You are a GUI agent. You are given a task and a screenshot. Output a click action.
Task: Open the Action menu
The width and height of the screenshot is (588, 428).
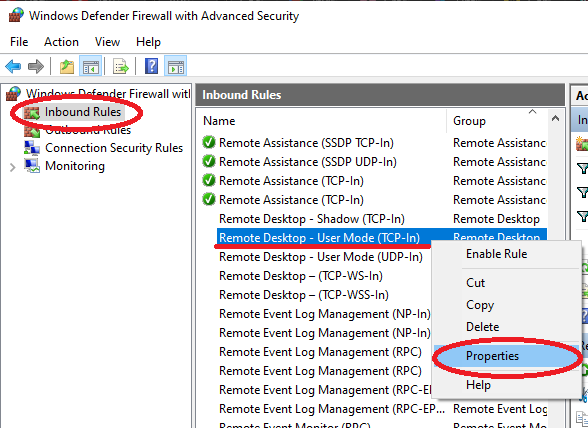pyautogui.click(x=62, y=42)
